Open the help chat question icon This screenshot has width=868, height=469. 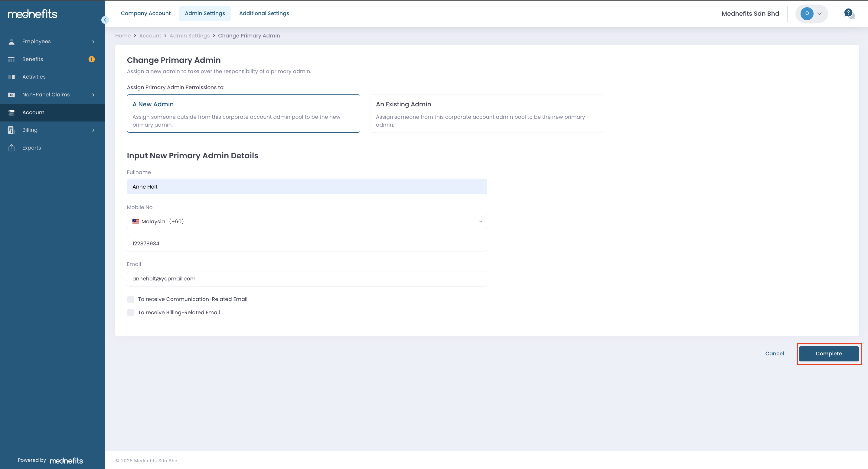(849, 14)
